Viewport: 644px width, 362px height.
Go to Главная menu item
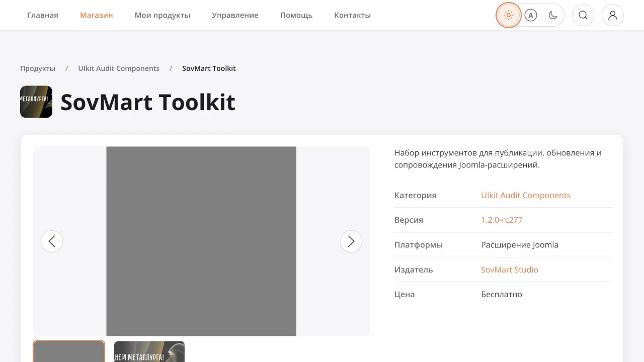(43, 15)
